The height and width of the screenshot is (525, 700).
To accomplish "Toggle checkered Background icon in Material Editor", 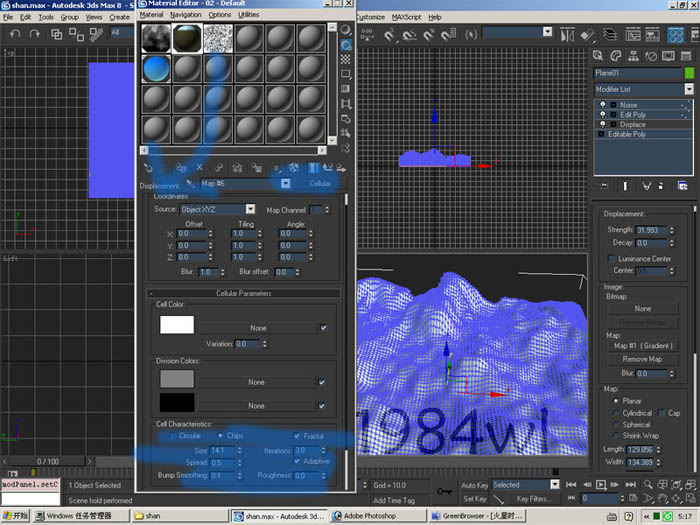I will tap(346, 59).
